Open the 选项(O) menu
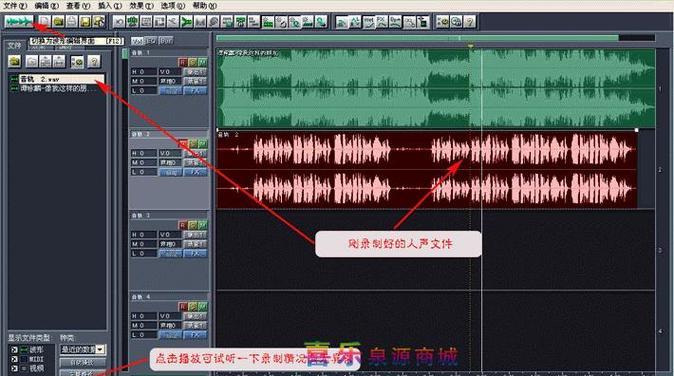 click(x=173, y=6)
